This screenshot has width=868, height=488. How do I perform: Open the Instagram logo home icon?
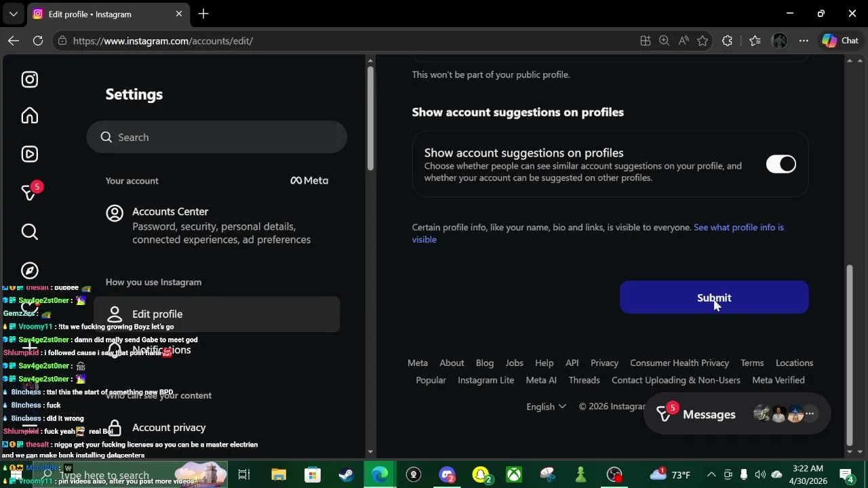(29, 79)
